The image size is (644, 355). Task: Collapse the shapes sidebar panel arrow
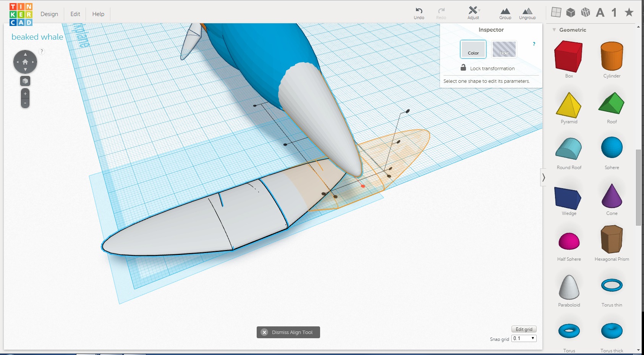pos(543,177)
